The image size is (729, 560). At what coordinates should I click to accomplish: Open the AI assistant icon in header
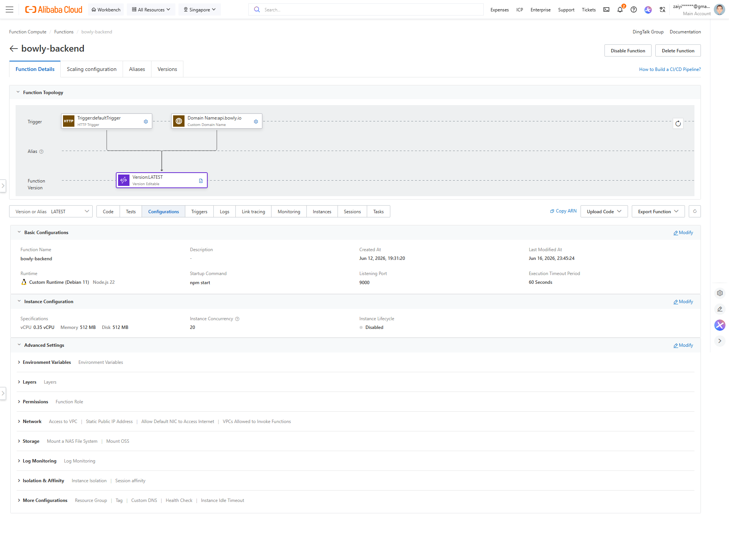coord(648,9)
